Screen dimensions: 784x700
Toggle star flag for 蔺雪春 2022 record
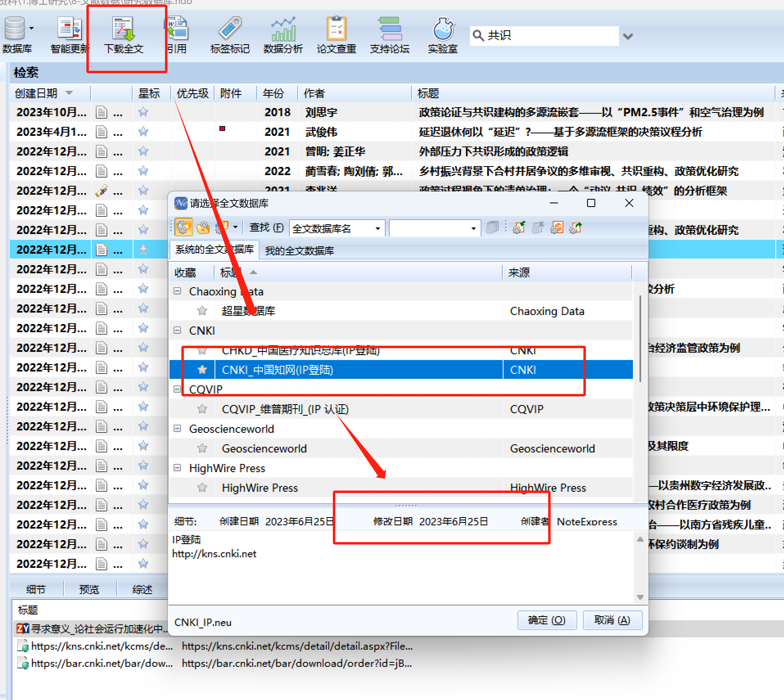coord(143,171)
